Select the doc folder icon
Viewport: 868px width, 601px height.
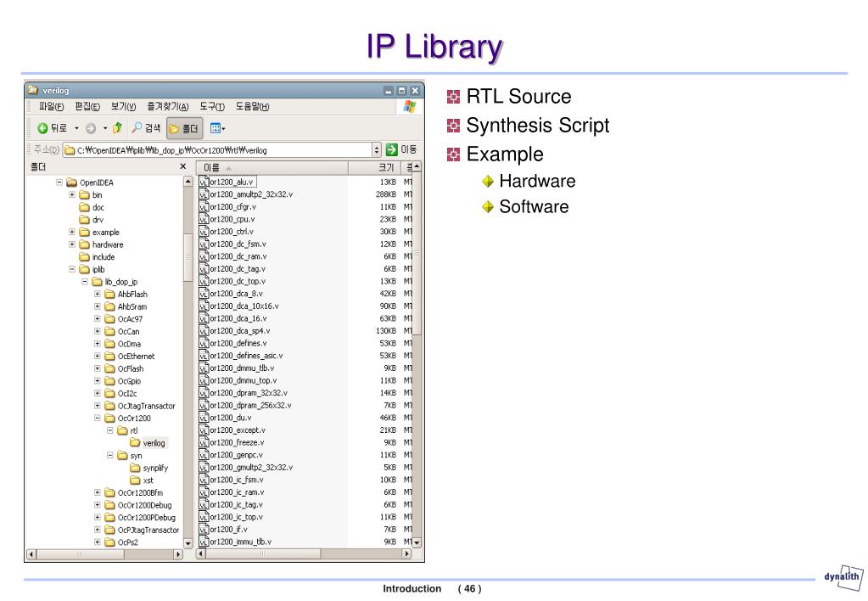(x=84, y=207)
